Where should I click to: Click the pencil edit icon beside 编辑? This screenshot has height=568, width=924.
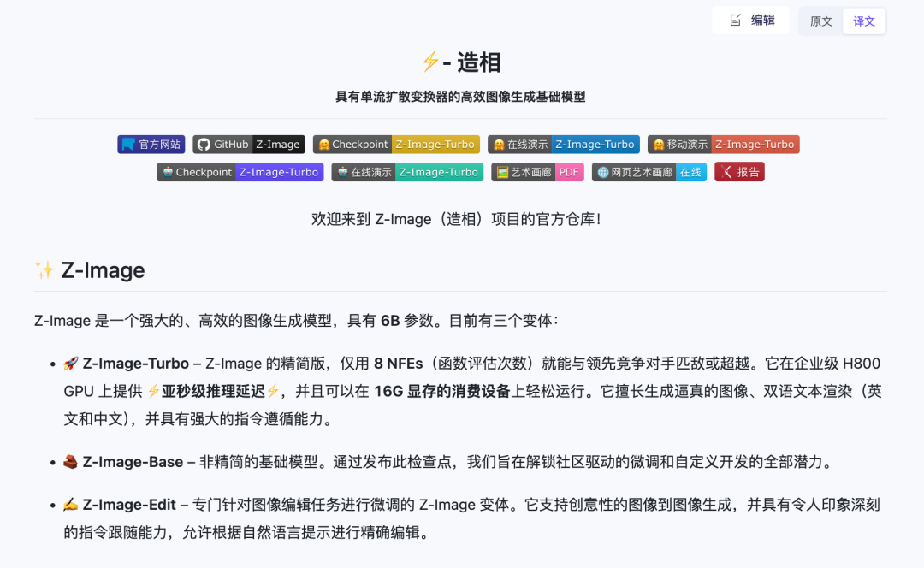(x=736, y=20)
